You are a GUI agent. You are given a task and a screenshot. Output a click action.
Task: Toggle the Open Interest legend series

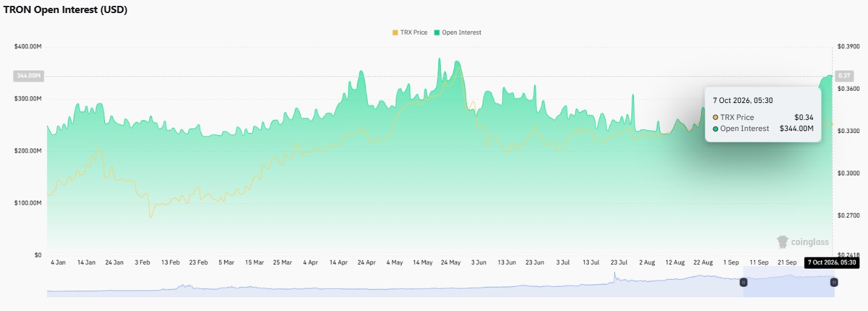pyautogui.click(x=457, y=32)
